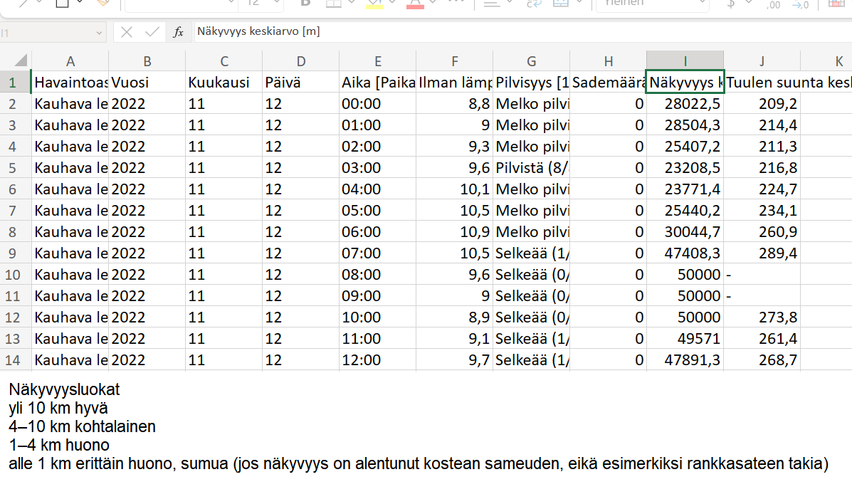The height and width of the screenshot is (504, 852).
Task: Select column F header
Action: pos(454,61)
